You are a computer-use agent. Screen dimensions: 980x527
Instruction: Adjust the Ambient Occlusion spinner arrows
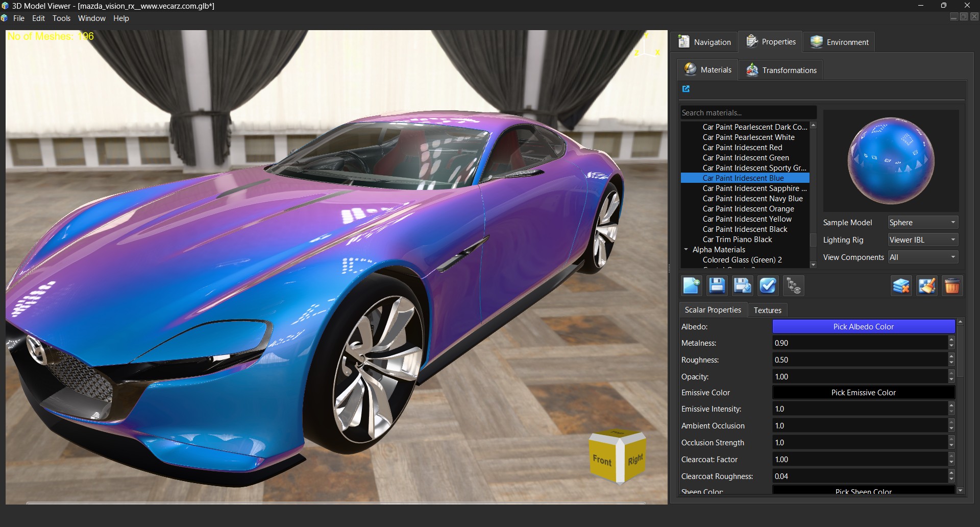pos(951,426)
